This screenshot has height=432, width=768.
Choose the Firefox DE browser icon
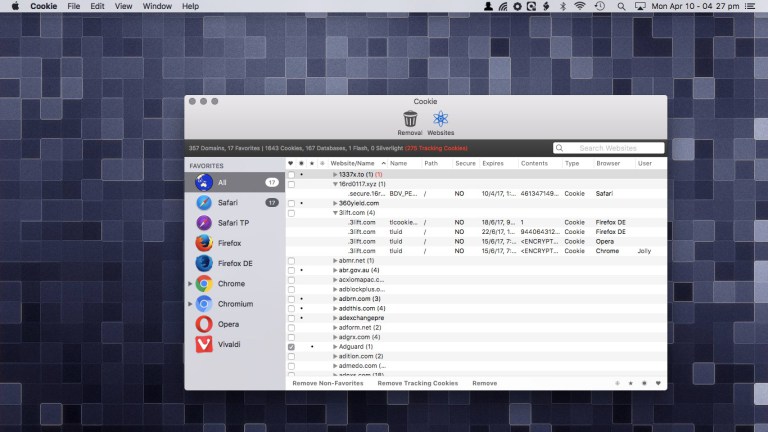204,263
